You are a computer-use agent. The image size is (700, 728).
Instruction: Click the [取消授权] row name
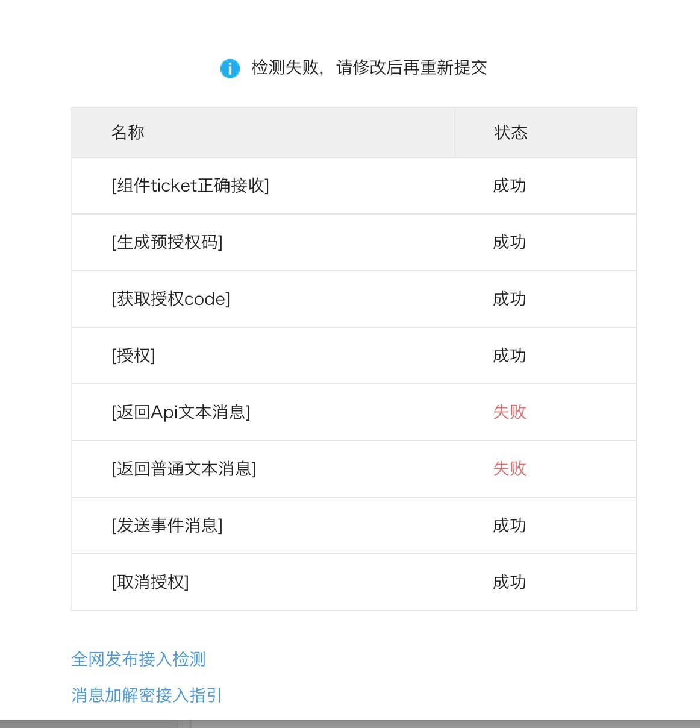(150, 582)
